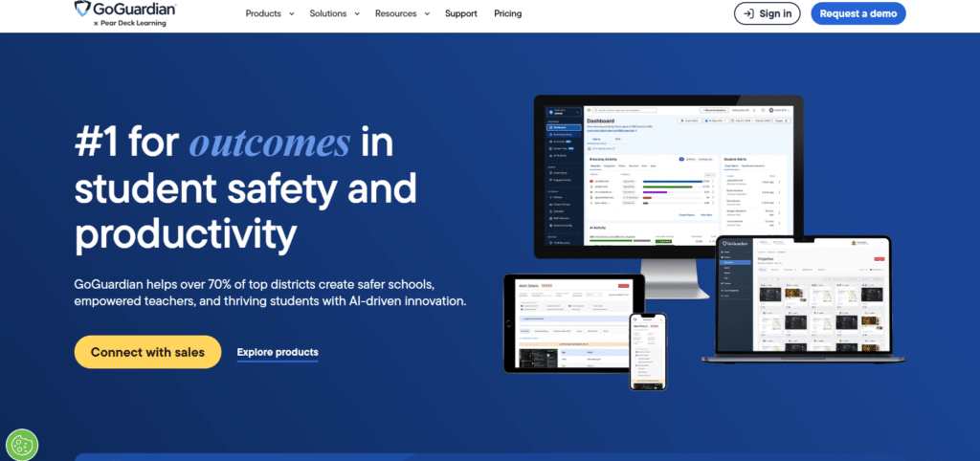Expand the Resources dropdown chevron

(427, 13)
